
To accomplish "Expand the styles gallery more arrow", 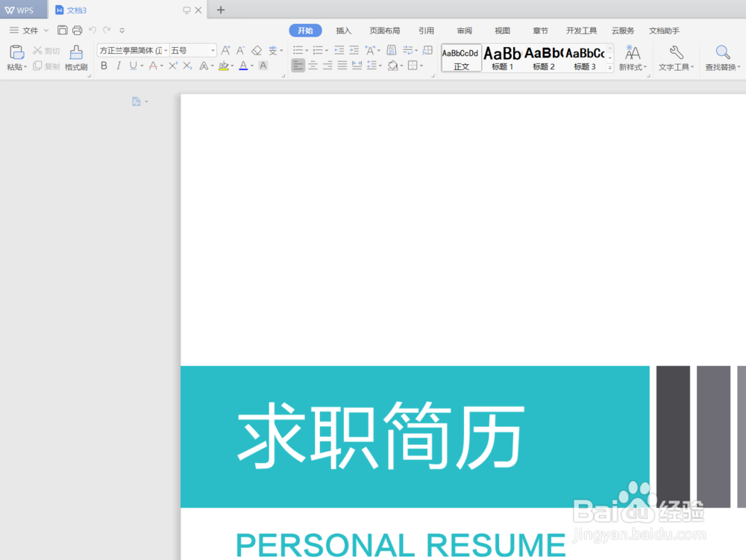I will pos(610,68).
